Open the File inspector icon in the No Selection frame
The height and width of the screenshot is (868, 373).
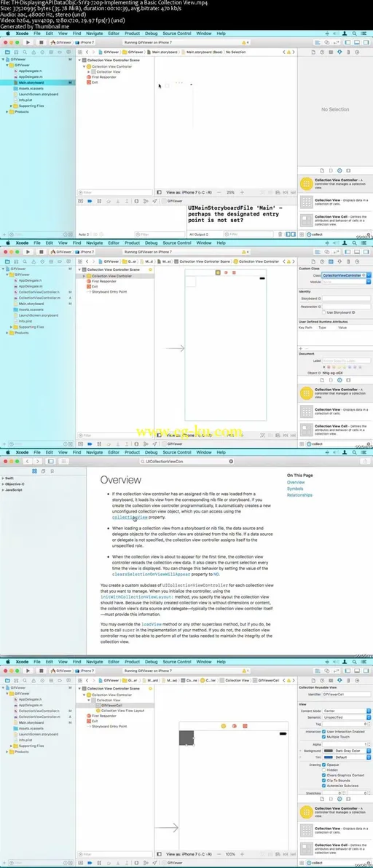(314, 52)
